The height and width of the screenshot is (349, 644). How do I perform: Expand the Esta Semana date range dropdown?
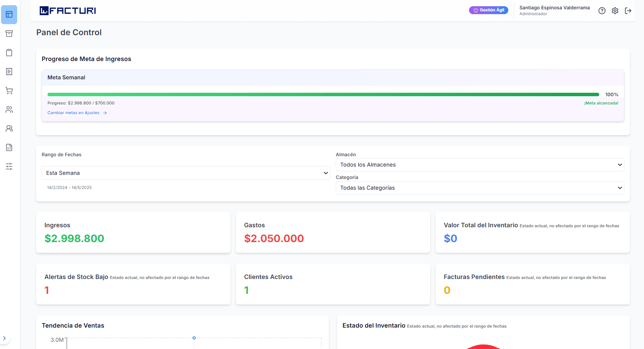(186, 173)
